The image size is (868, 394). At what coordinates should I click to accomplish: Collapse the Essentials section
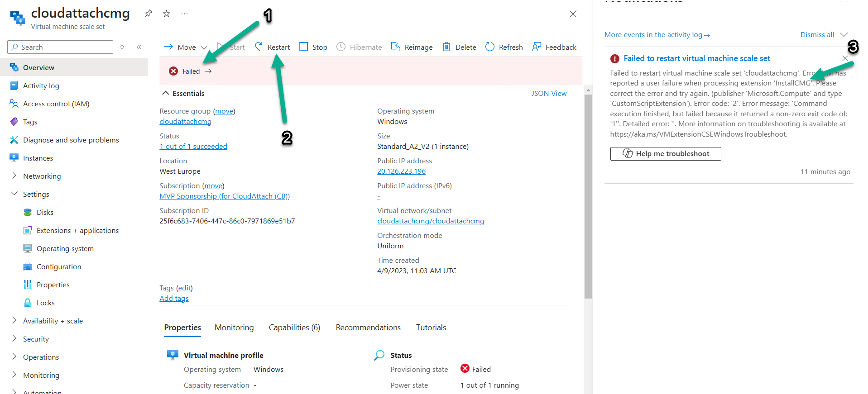[x=165, y=93]
